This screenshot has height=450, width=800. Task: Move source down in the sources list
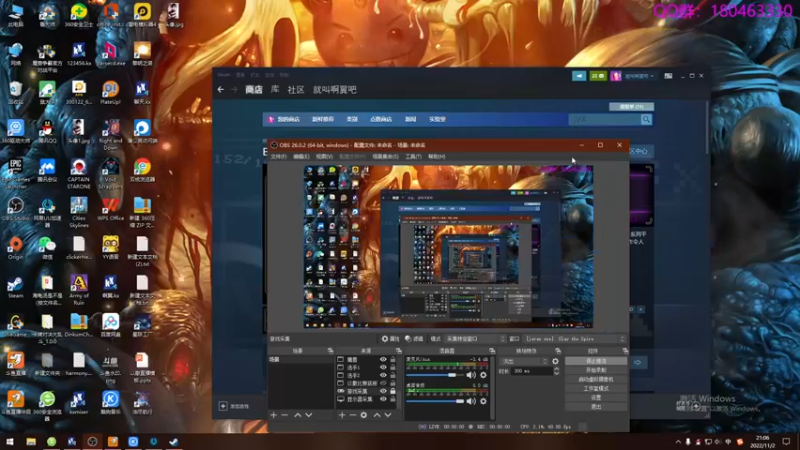click(388, 415)
